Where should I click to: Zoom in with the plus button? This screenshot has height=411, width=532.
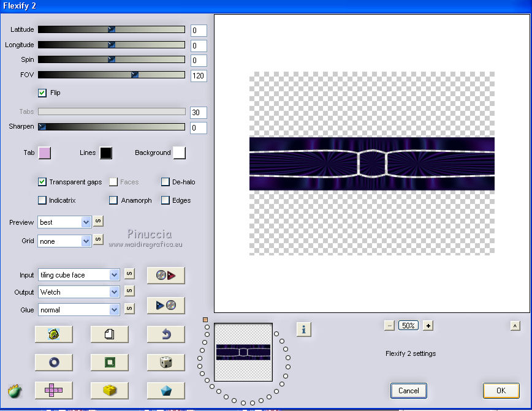point(428,326)
